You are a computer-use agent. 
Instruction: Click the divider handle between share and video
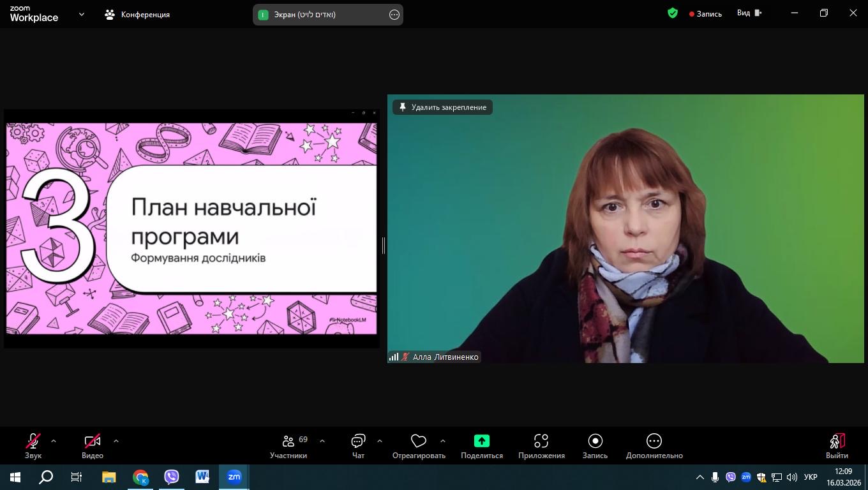click(x=383, y=245)
